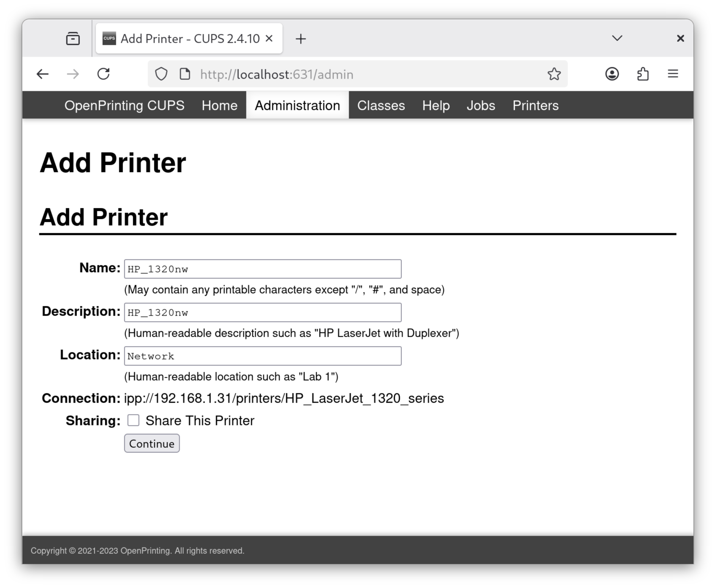Open the Firefox account icon
Screen dimensions: 715x588
click(x=612, y=74)
